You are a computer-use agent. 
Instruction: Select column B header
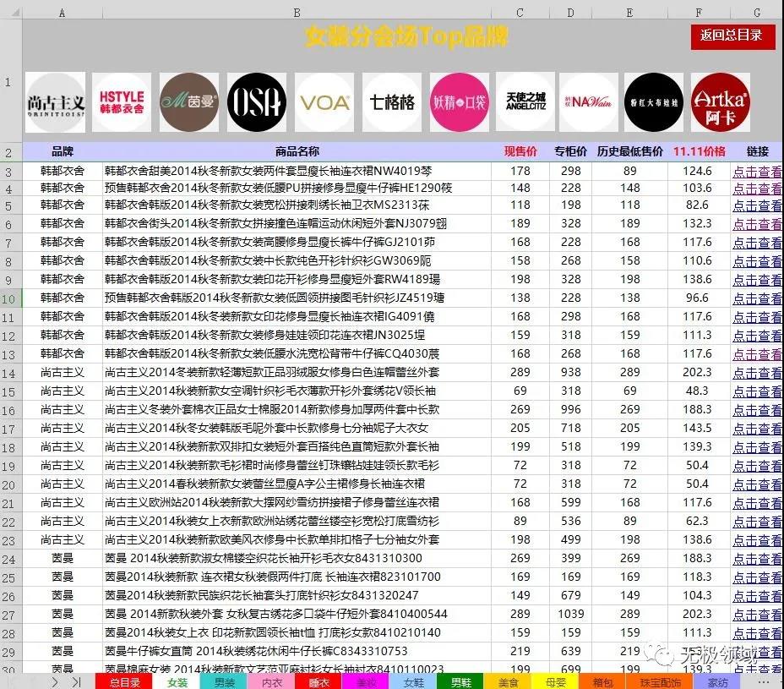pos(297,13)
